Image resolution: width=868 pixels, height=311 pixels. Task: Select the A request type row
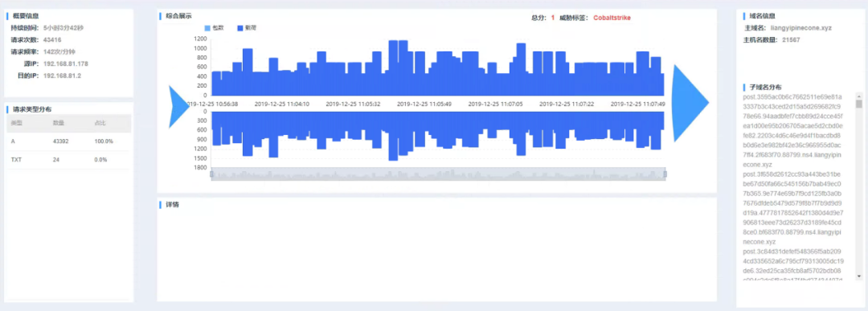(x=68, y=141)
